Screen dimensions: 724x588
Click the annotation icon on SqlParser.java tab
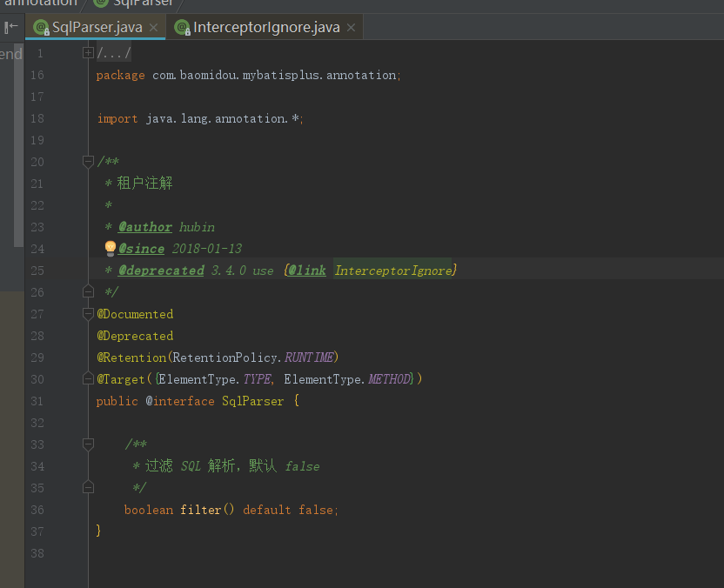[x=40, y=27]
